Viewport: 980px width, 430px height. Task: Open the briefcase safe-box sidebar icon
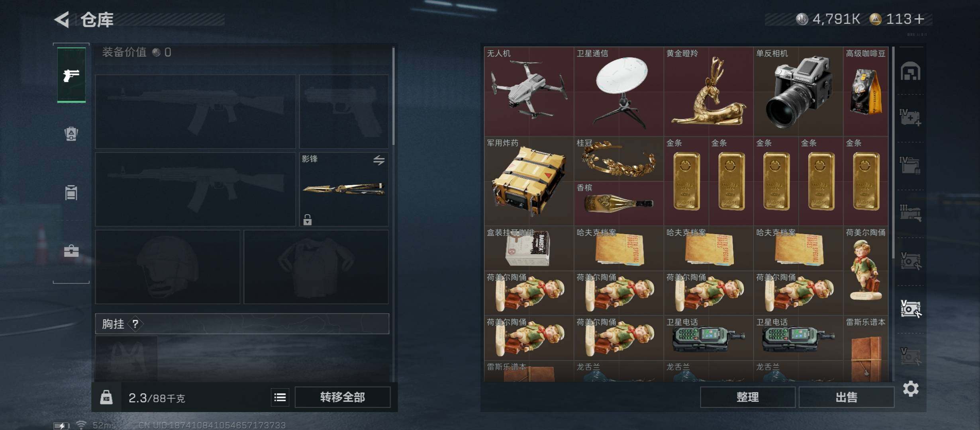pyautogui.click(x=71, y=251)
